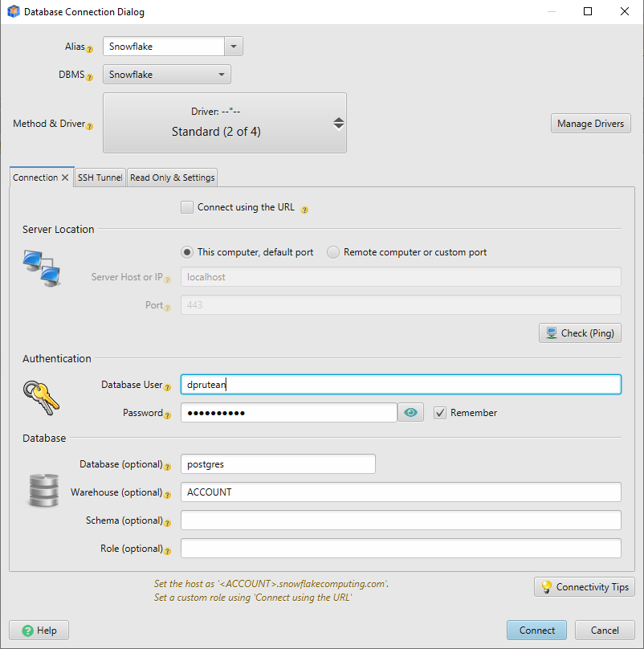Click the Server Host or IP localhost field
Viewport: 644px width, 649px height.
point(401,277)
